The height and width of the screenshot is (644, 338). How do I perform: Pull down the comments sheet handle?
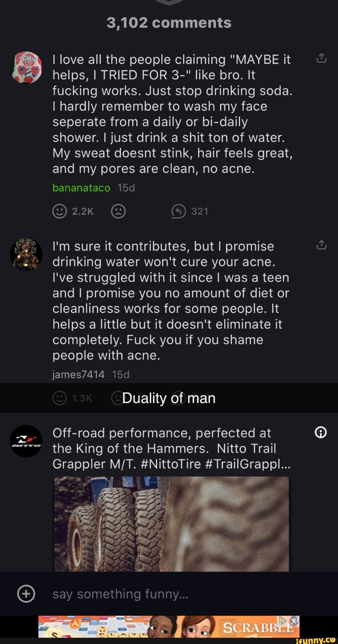point(169,2)
